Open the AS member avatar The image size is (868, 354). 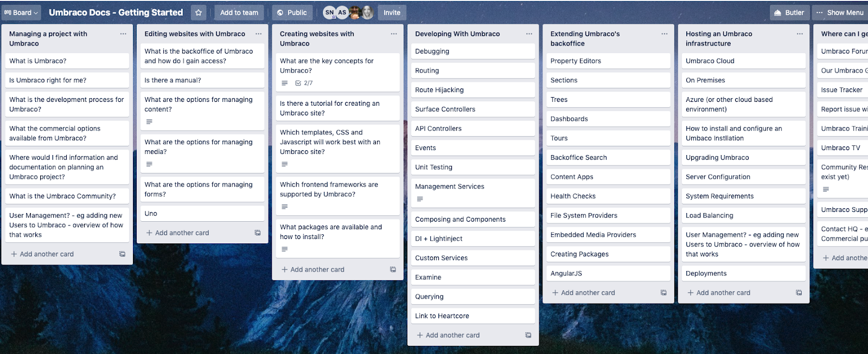tap(342, 12)
